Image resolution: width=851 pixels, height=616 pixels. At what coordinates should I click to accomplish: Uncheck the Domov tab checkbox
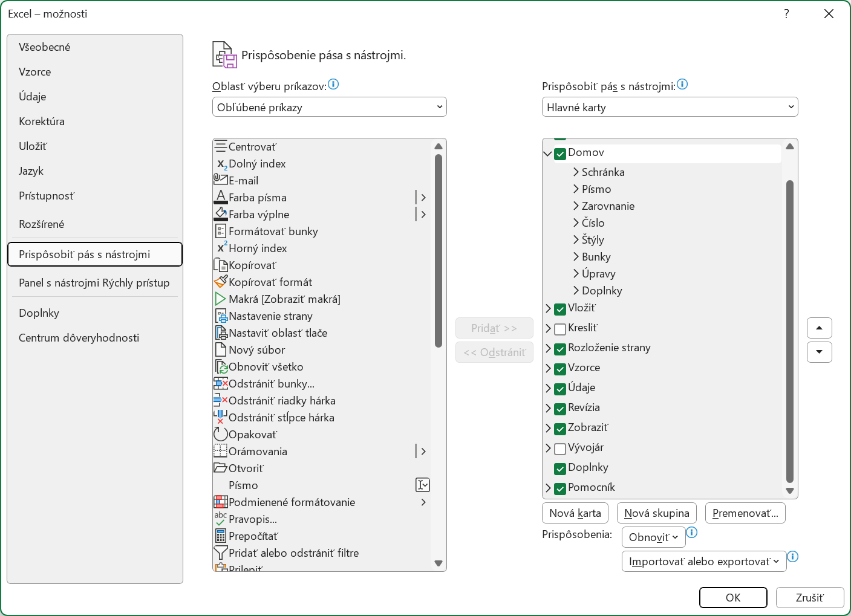pos(560,154)
